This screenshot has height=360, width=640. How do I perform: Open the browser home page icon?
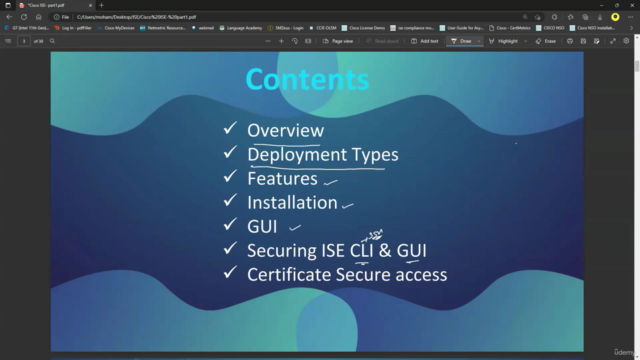click(x=38, y=17)
